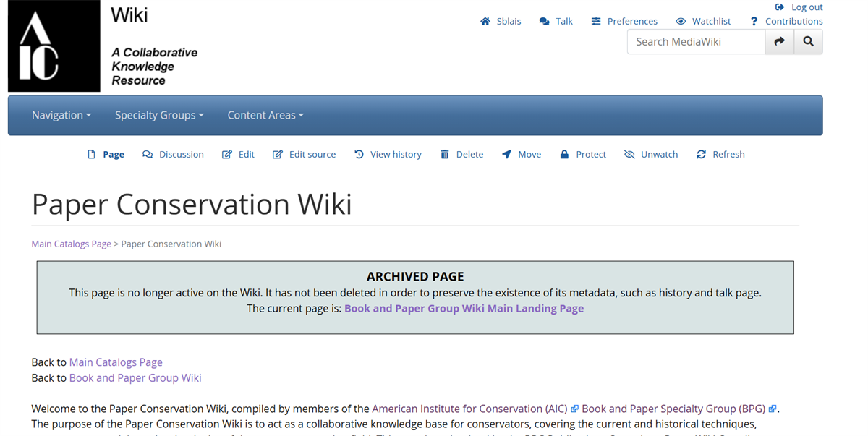Viewport: 868px width, 436px height.
Task: Open the Page tab
Action: point(106,154)
